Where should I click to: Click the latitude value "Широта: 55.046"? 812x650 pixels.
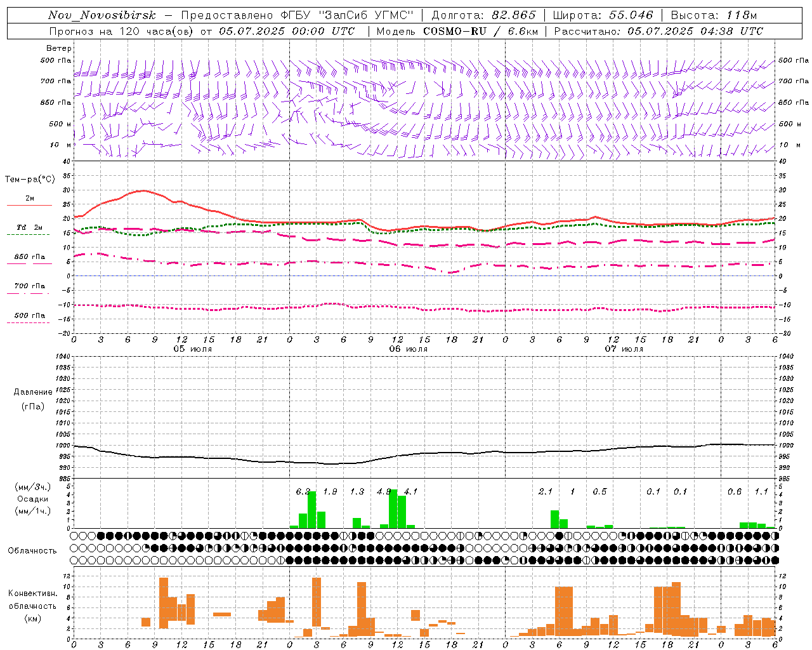[x=603, y=15]
